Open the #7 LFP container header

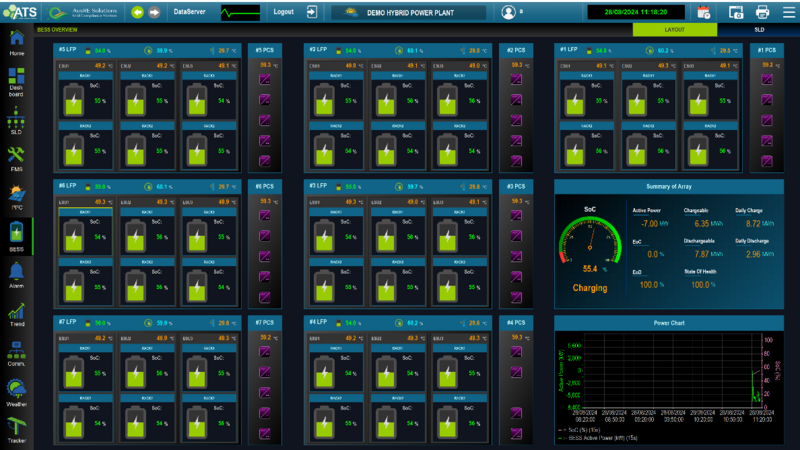point(147,323)
